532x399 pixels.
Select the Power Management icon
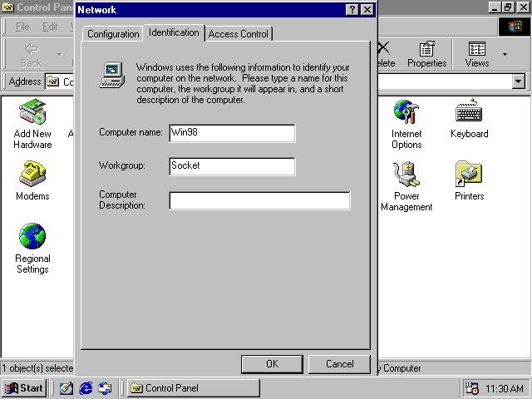[x=406, y=175]
